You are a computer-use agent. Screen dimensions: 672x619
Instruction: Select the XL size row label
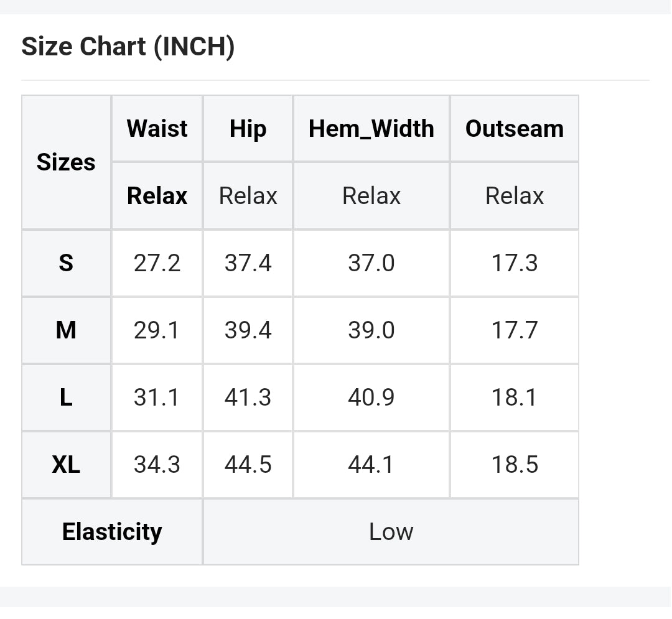coord(66,465)
